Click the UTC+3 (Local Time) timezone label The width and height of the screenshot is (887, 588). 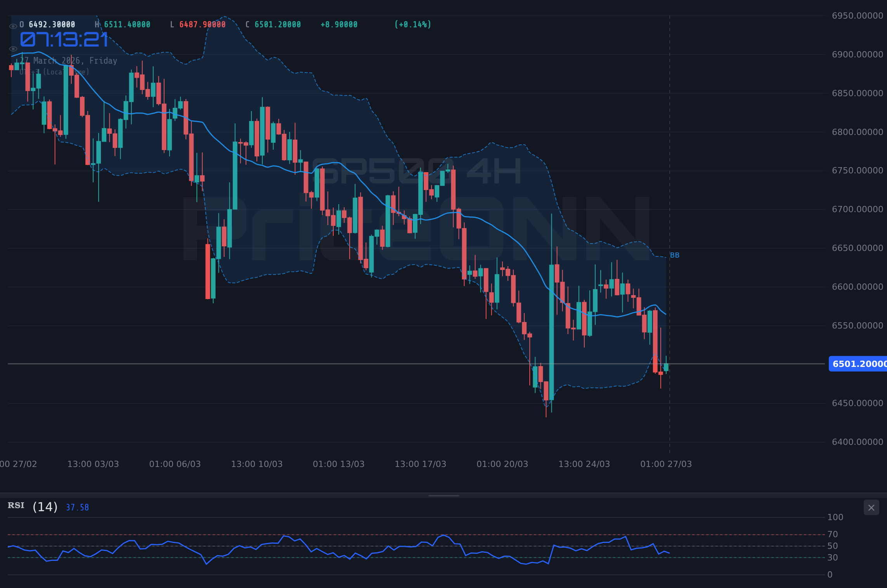(55, 72)
